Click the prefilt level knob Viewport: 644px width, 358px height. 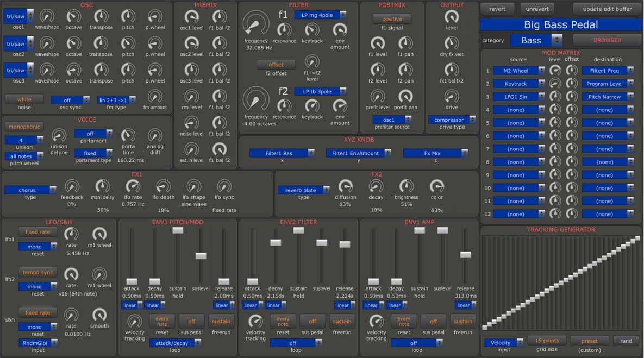378,97
